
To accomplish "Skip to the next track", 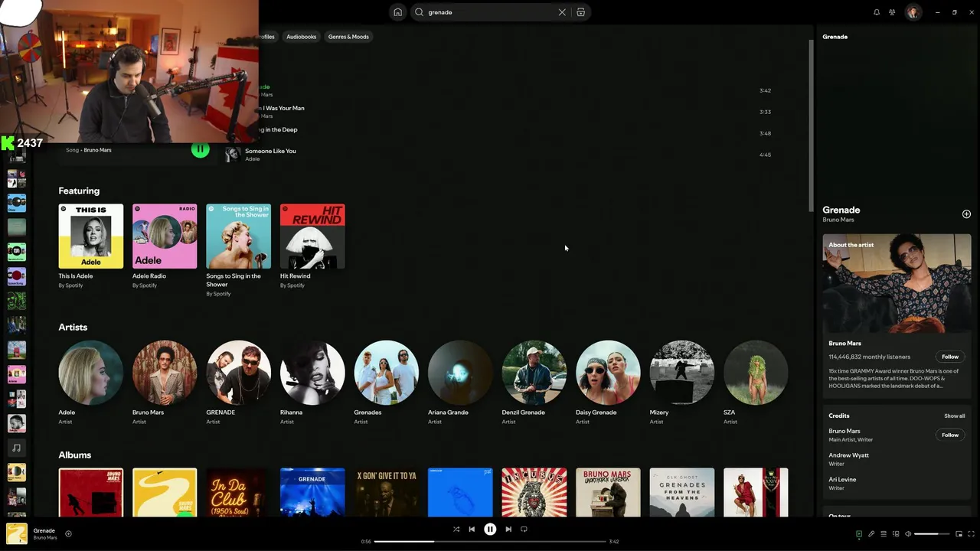I will pyautogui.click(x=508, y=529).
